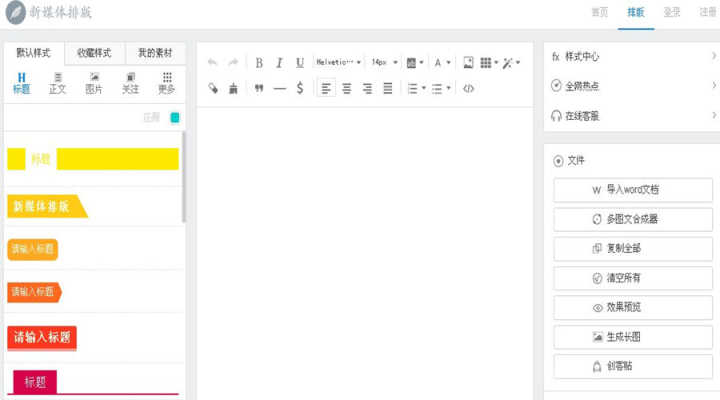
Task: Click the 效果预览 preview button
Action: point(633,307)
